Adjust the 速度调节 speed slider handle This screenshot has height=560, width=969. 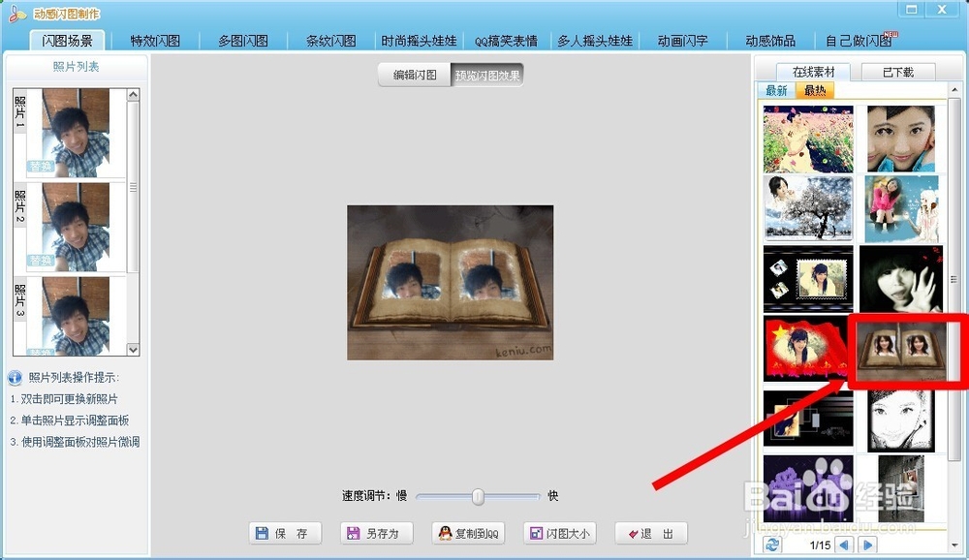[478, 496]
